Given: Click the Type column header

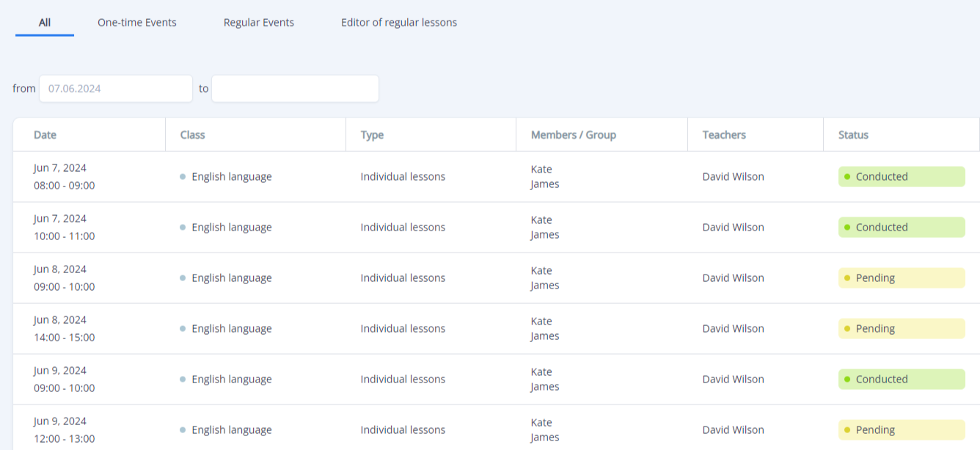Looking at the screenshot, I should (372, 135).
